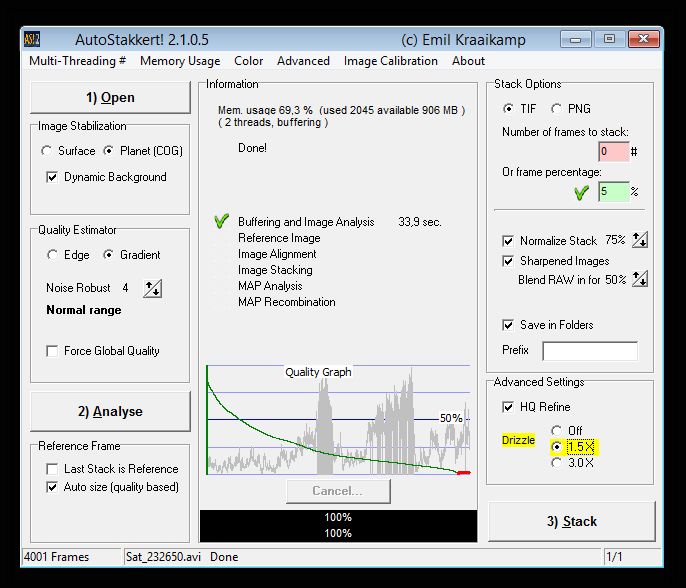Image resolution: width=686 pixels, height=588 pixels.
Task: Adjust Blend RAW 50% arrows icon
Action: point(640,279)
